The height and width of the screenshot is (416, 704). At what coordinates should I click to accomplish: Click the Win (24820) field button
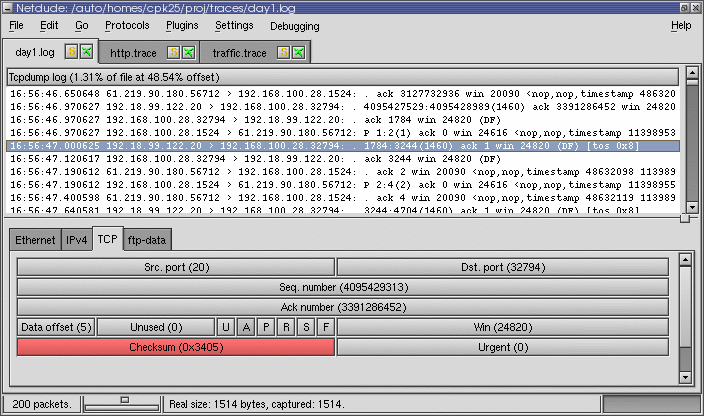point(503,327)
